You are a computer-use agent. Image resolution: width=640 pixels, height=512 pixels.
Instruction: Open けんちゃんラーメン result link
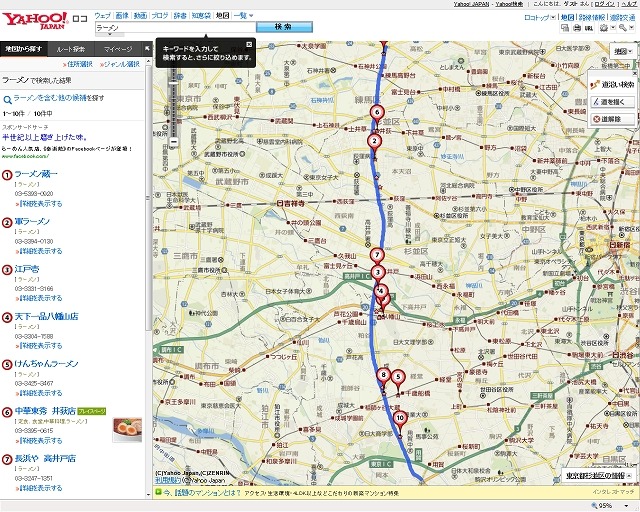click(x=47, y=363)
